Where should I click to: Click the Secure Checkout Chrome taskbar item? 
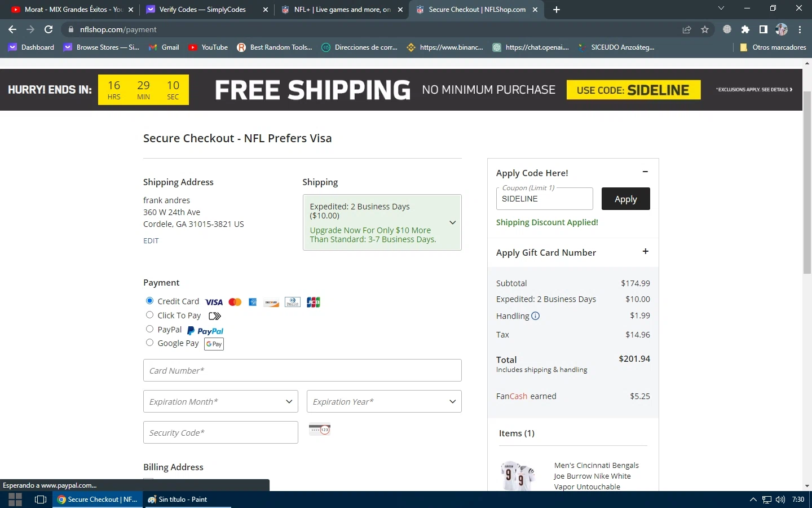98,500
